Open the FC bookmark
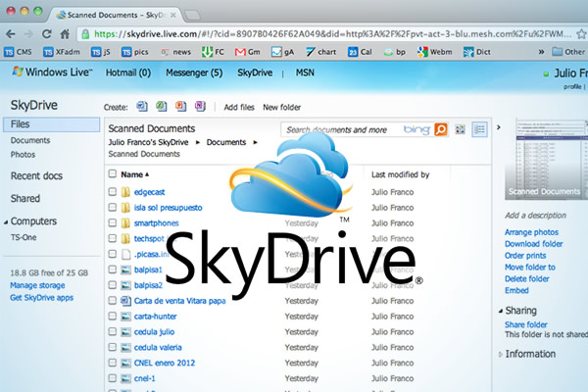588x392 pixels. coord(213,52)
